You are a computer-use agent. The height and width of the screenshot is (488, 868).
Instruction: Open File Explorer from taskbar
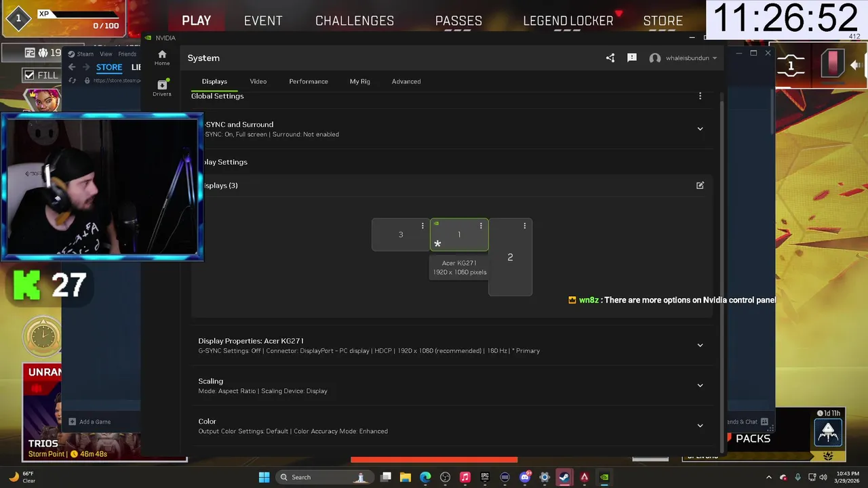click(406, 477)
